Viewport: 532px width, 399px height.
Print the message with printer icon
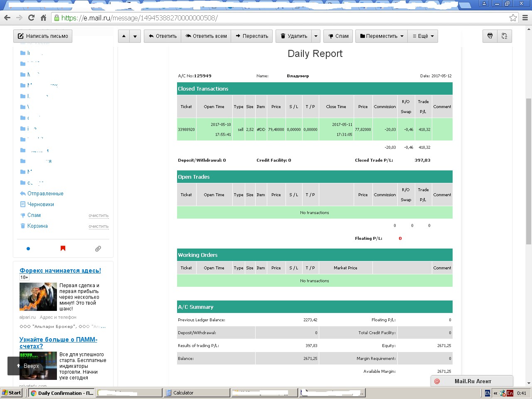(490, 36)
